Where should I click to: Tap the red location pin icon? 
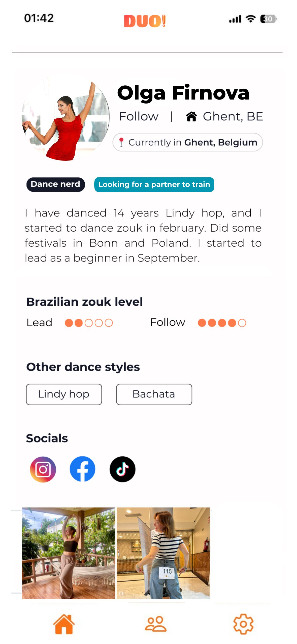(121, 142)
